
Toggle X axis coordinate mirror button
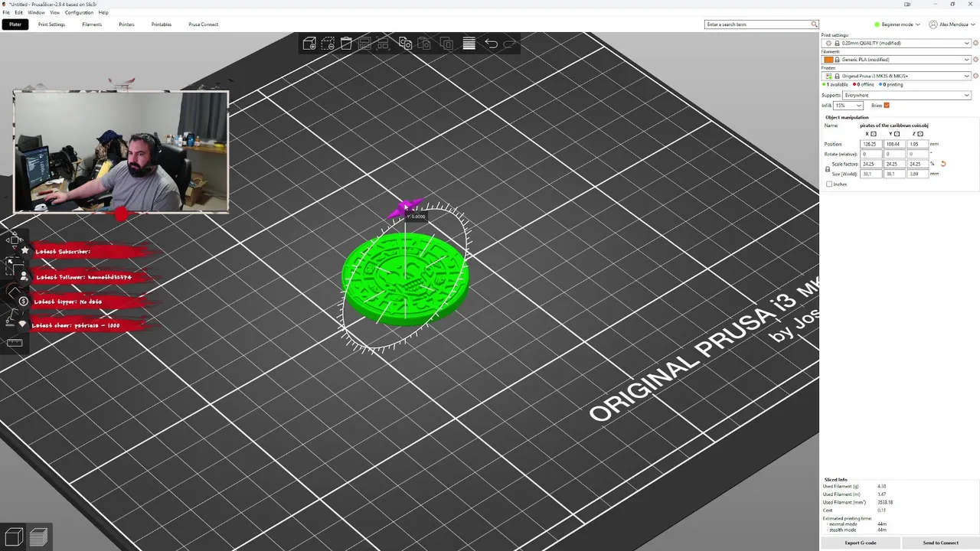[873, 134]
